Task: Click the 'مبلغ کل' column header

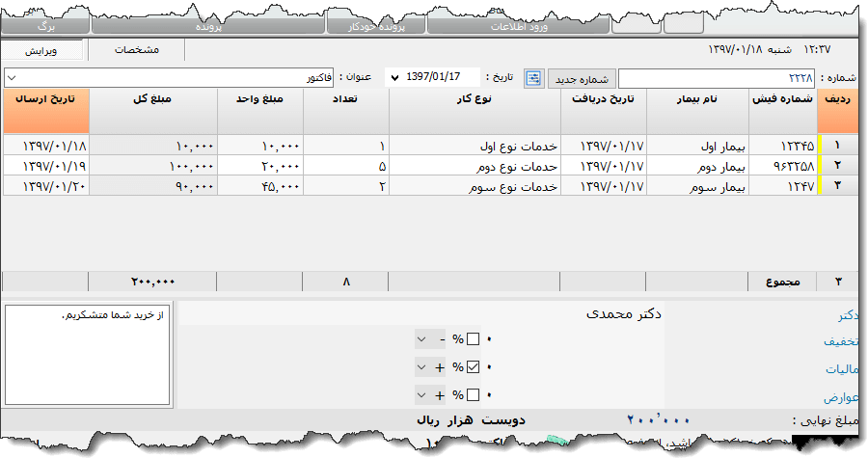Action: (152, 112)
